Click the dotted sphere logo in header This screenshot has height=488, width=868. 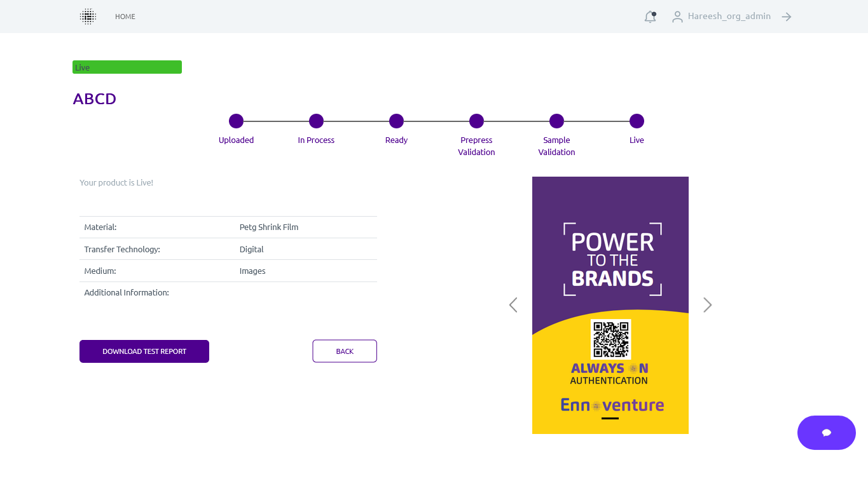[88, 17]
